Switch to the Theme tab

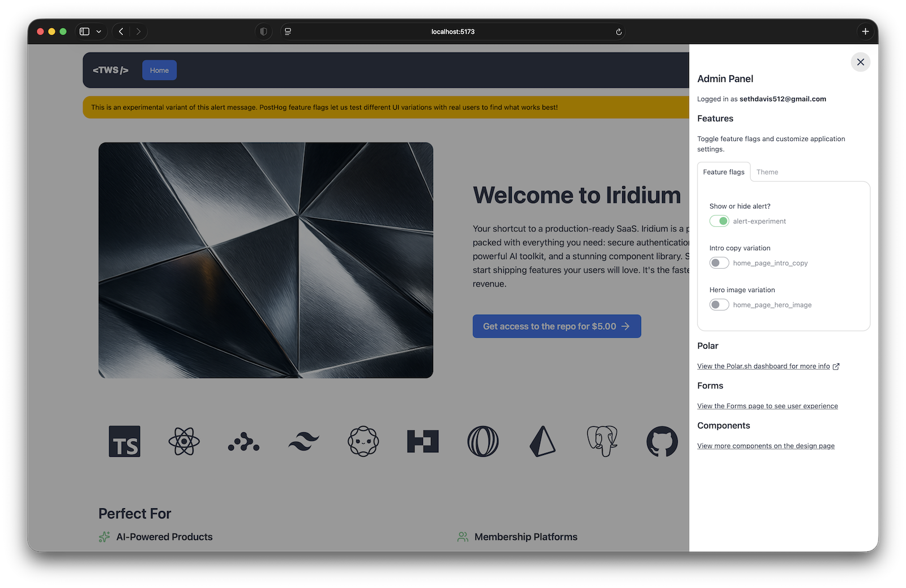[767, 171]
